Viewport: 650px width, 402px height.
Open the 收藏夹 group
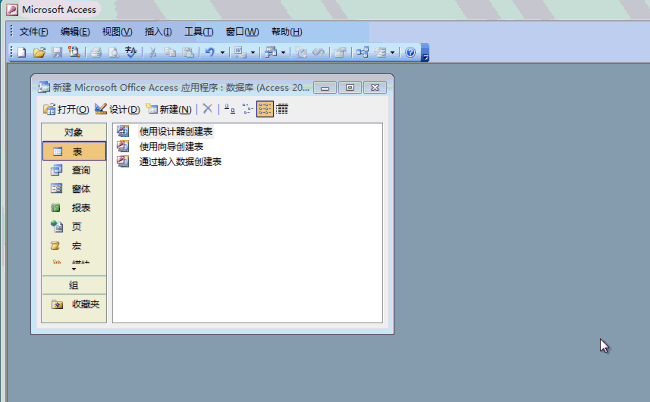[74, 304]
